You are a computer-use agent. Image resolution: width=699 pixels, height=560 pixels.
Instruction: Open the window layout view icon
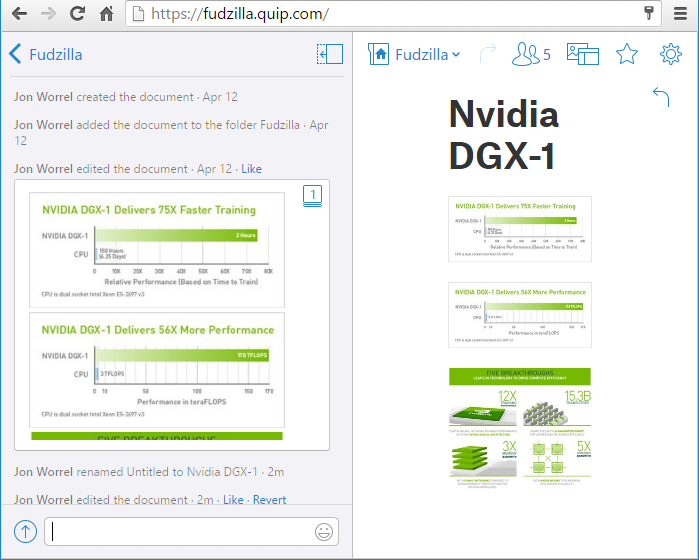[582, 55]
